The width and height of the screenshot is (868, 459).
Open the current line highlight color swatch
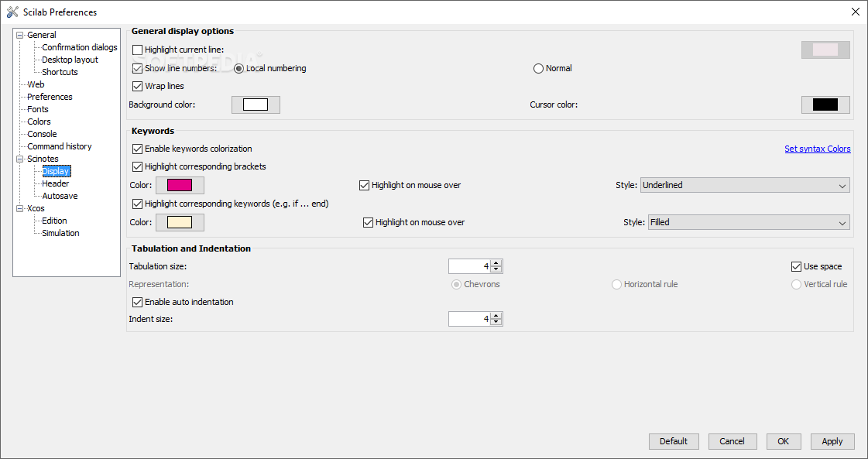point(825,50)
